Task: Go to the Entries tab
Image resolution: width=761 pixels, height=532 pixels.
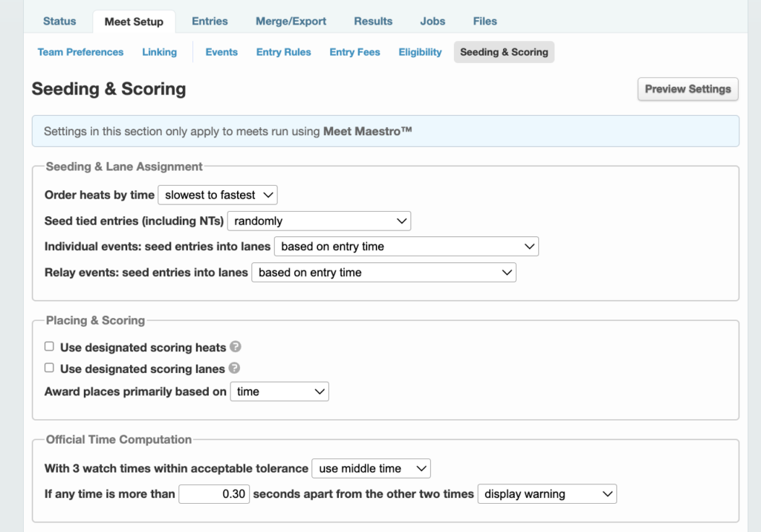Action: point(210,22)
